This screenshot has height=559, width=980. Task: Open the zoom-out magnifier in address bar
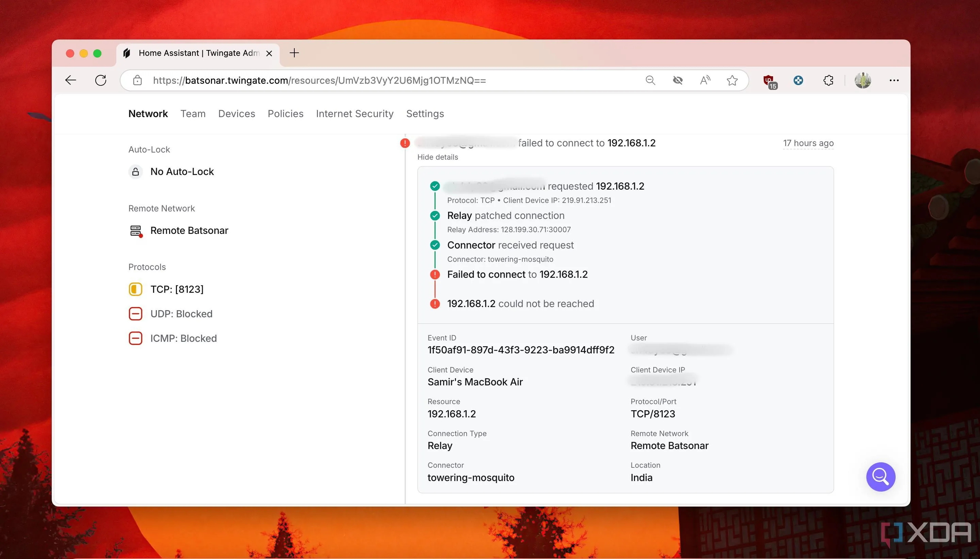coord(650,80)
